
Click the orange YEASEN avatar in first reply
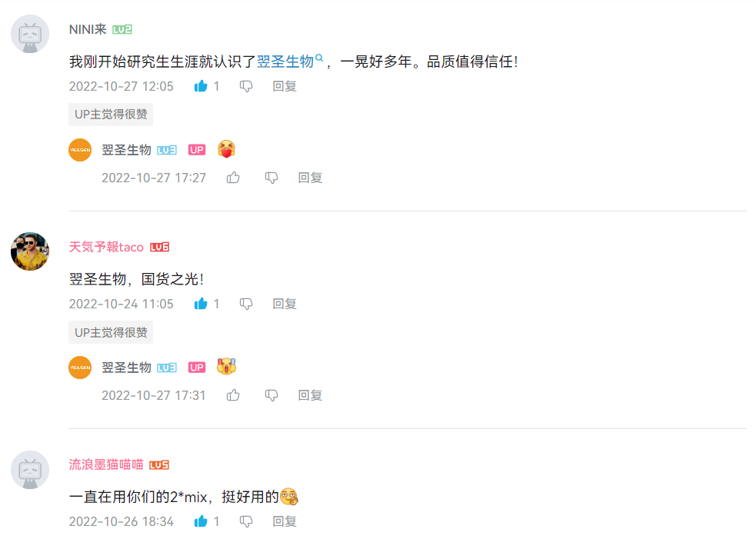(x=80, y=150)
